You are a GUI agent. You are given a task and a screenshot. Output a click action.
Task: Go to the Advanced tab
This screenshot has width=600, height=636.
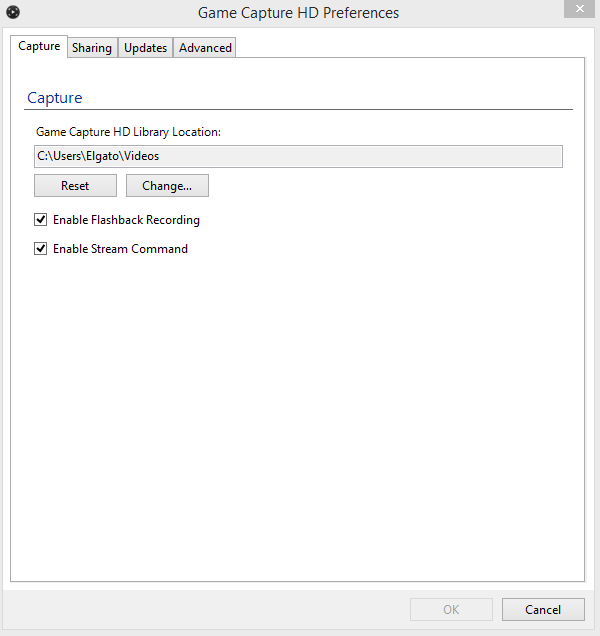click(205, 48)
